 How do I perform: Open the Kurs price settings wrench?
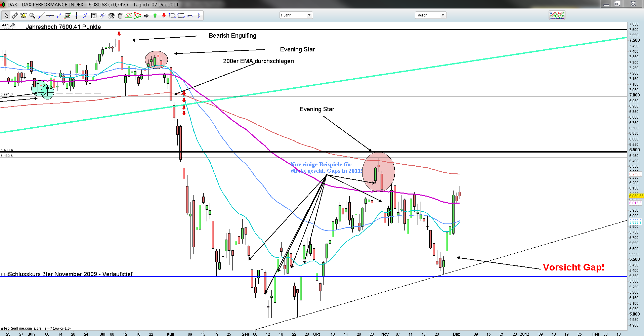click(x=13, y=25)
